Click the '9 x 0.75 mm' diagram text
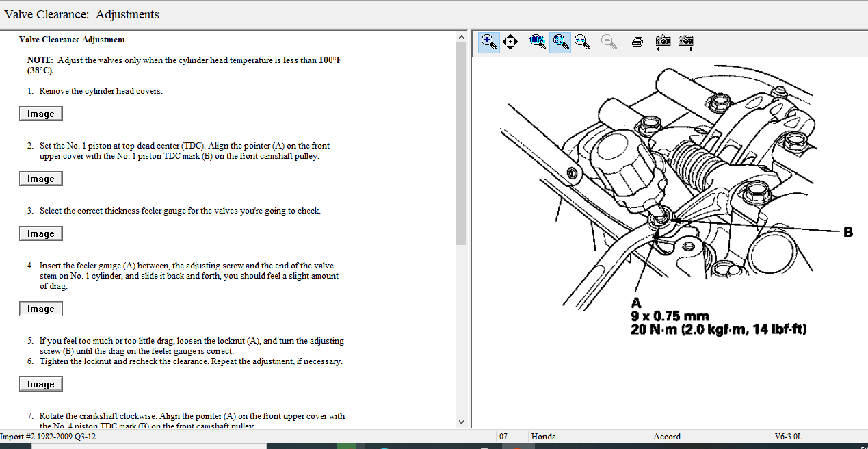 pos(670,316)
